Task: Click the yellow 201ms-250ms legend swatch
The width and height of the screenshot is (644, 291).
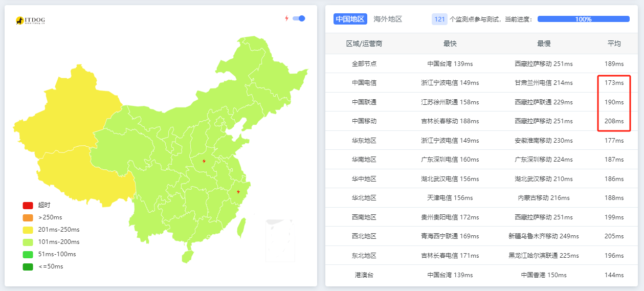Action: pyautogui.click(x=28, y=230)
